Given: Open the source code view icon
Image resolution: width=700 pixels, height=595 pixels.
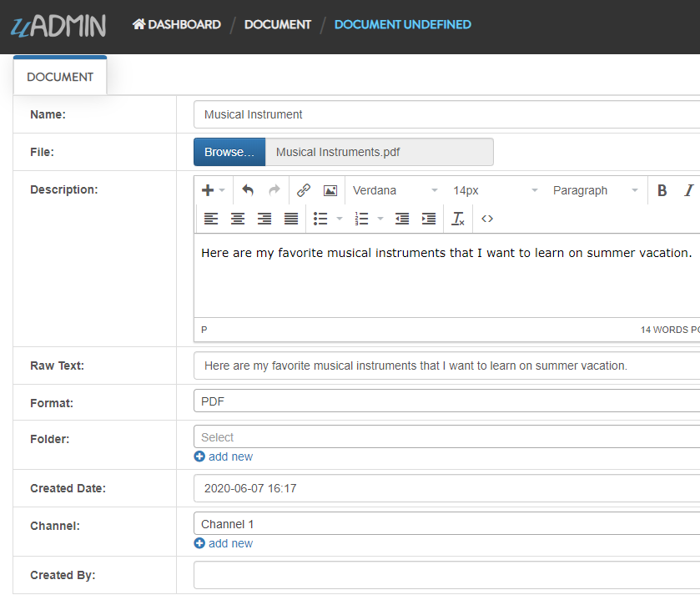Looking at the screenshot, I should (487, 219).
